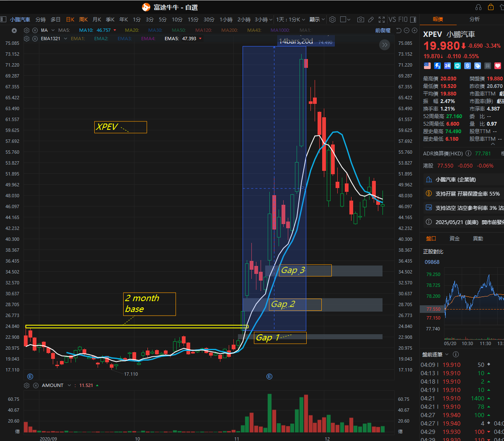This screenshot has width=504, height=441.
Task: Expand AMOUNT indicator dropdown
Action: coord(70,385)
